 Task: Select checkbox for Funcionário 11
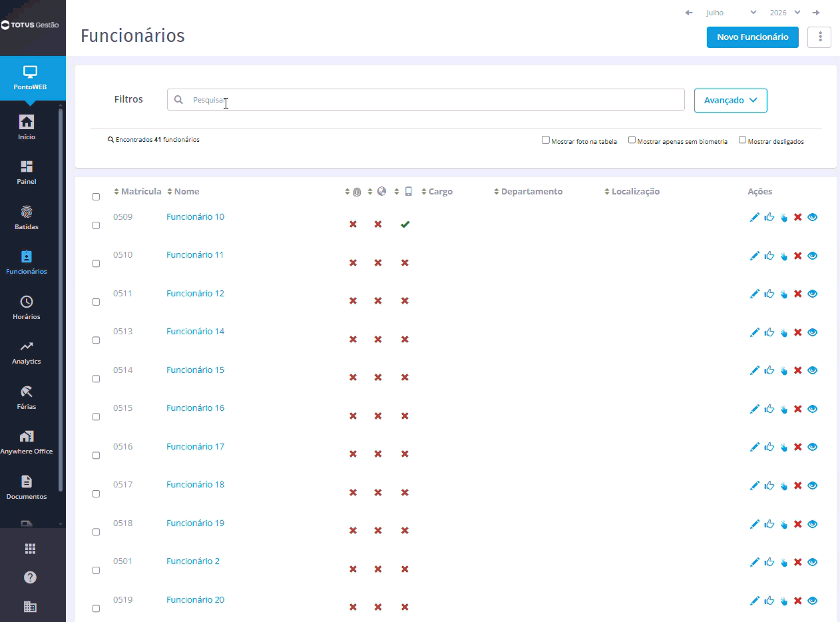point(96,264)
